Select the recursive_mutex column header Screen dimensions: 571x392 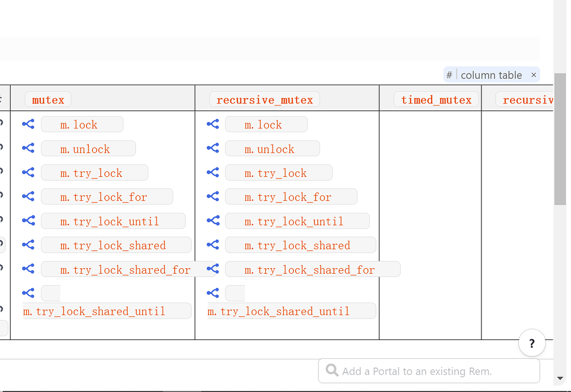click(264, 100)
